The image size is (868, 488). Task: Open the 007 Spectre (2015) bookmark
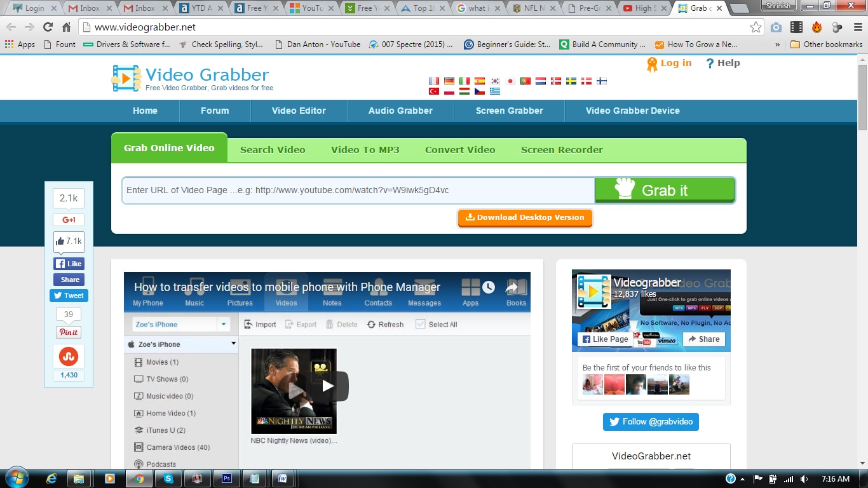pos(412,44)
